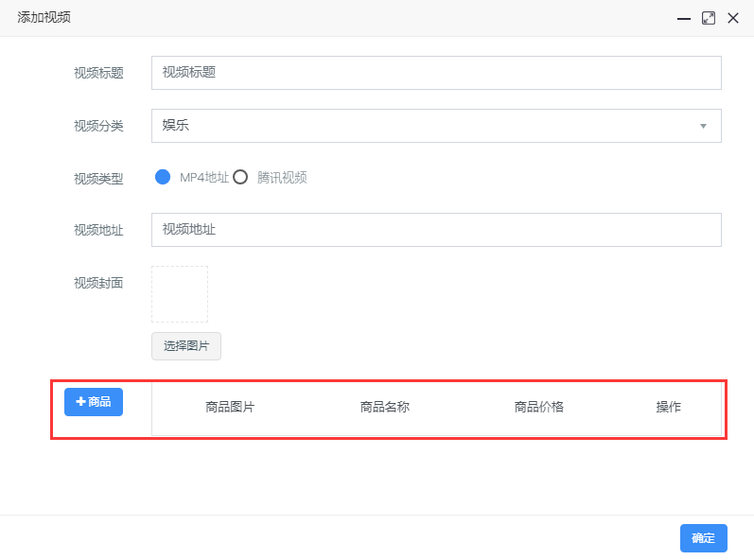Click the 操作 column header

(x=668, y=408)
